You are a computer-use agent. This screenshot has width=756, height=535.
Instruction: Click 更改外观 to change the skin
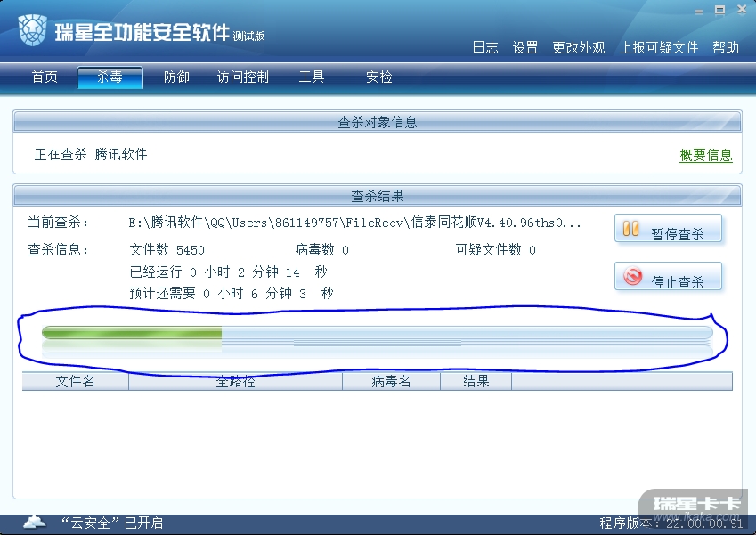tap(579, 47)
